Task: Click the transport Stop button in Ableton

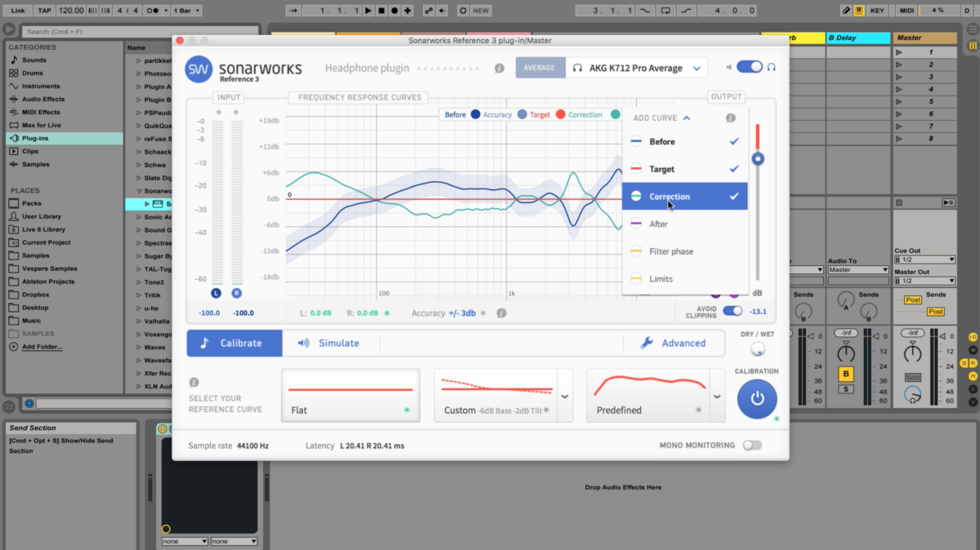Action: pos(381,11)
